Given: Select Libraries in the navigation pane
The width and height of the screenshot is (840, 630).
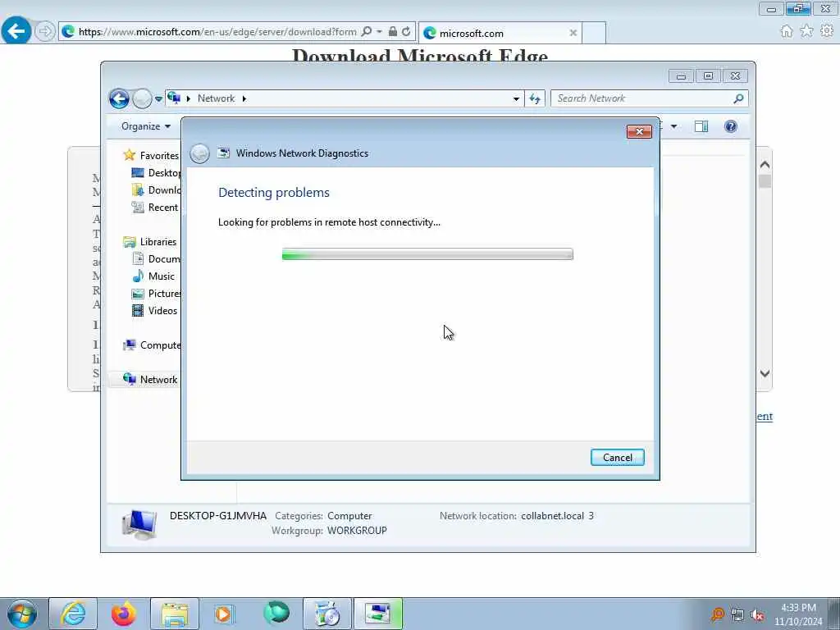Looking at the screenshot, I should [150, 242].
